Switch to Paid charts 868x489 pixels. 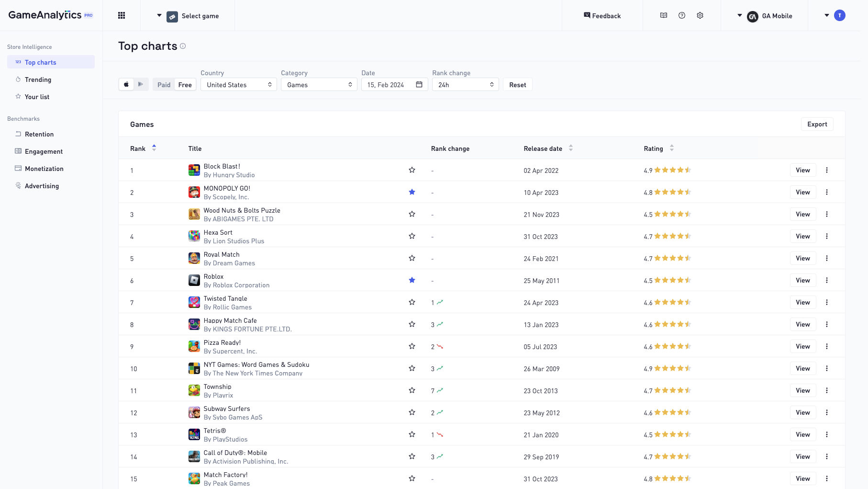point(164,85)
